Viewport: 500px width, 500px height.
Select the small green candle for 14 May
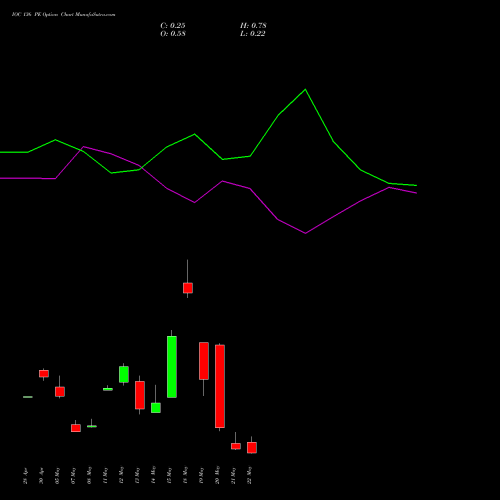click(x=156, y=408)
